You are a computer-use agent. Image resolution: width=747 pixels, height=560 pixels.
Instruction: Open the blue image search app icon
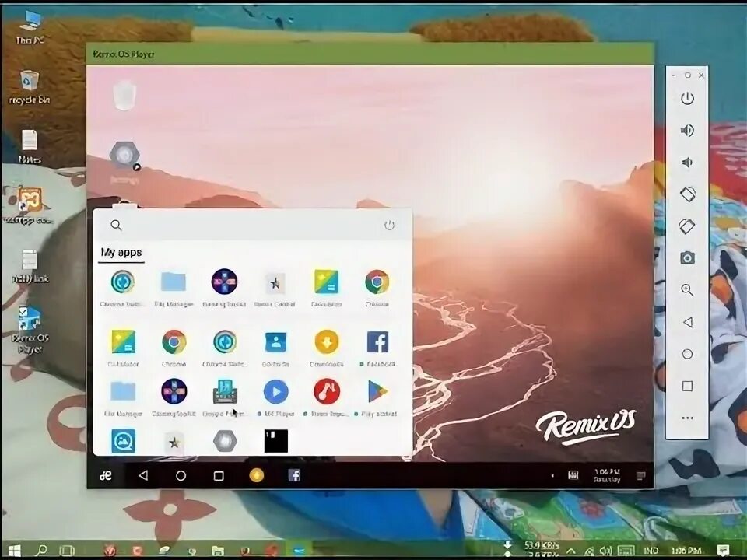pos(124,441)
